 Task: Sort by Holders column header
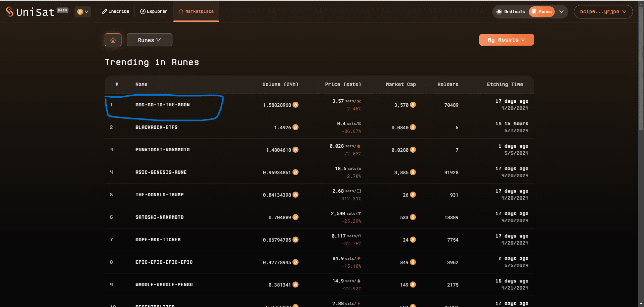[448, 84]
